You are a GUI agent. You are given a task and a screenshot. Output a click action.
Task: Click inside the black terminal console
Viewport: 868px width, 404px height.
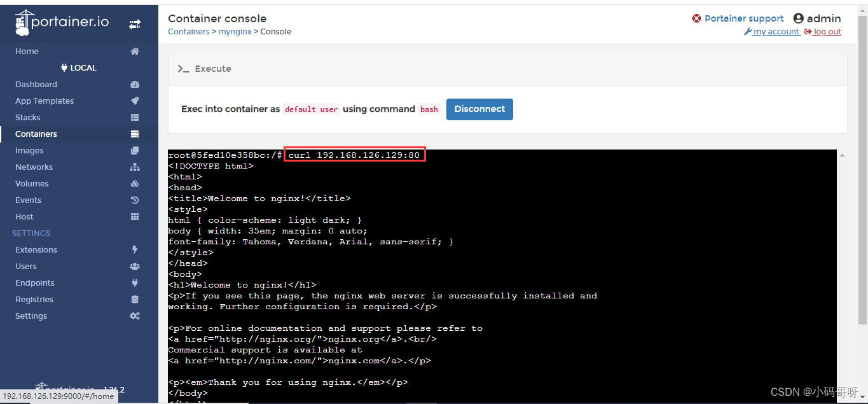click(502, 276)
